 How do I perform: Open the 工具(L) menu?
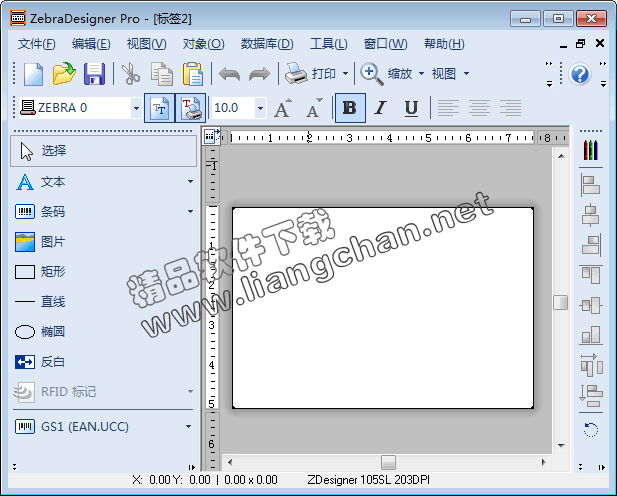coord(329,44)
